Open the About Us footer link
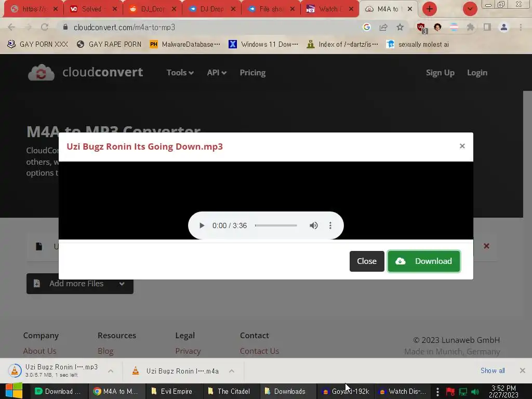The width and height of the screenshot is (532, 399). [x=39, y=351]
